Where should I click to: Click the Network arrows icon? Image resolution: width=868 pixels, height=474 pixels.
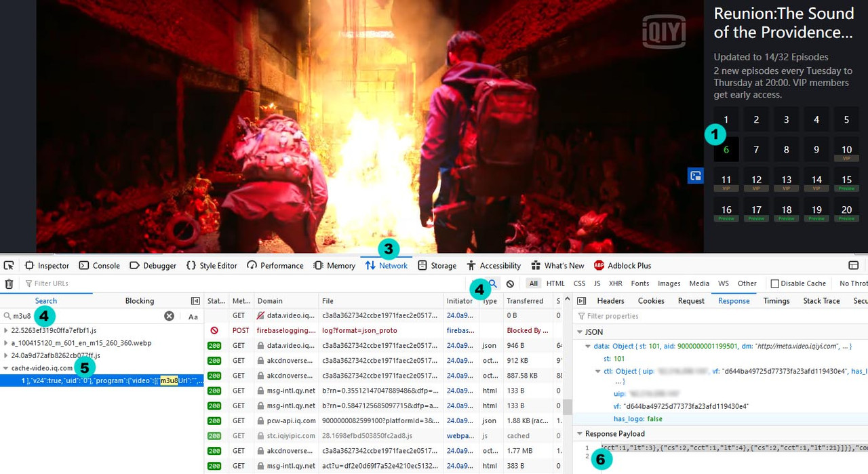[x=370, y=265]
